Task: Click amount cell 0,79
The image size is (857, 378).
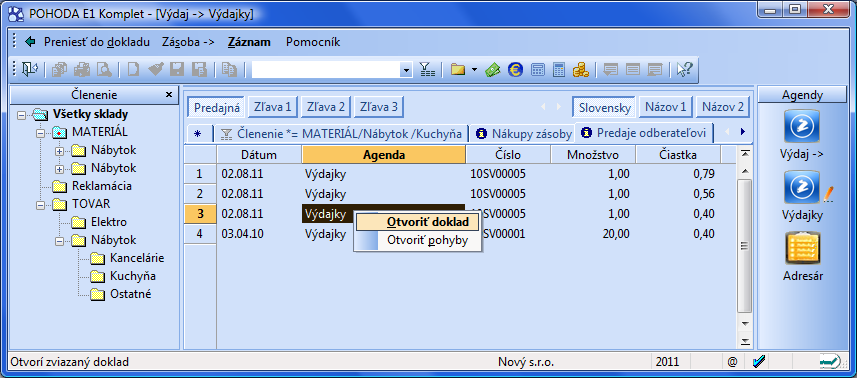Action: click(678, 174)
